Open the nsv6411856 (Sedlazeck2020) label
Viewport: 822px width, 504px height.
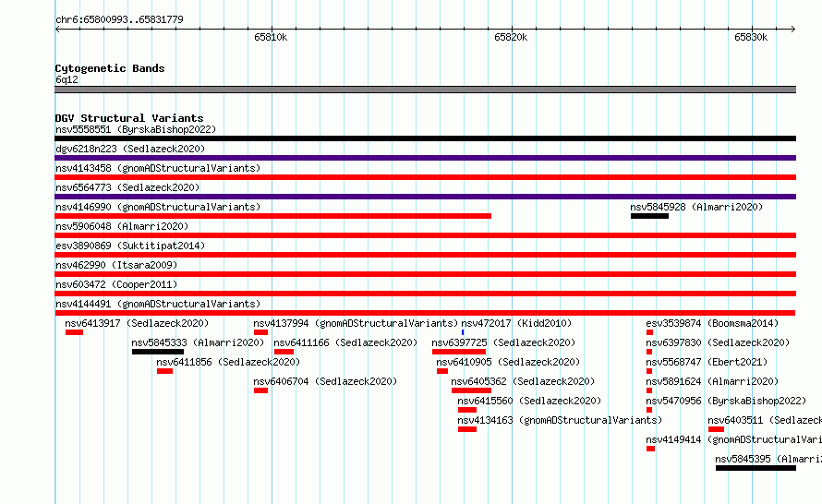pyautogui.click(x=228, y=362)
